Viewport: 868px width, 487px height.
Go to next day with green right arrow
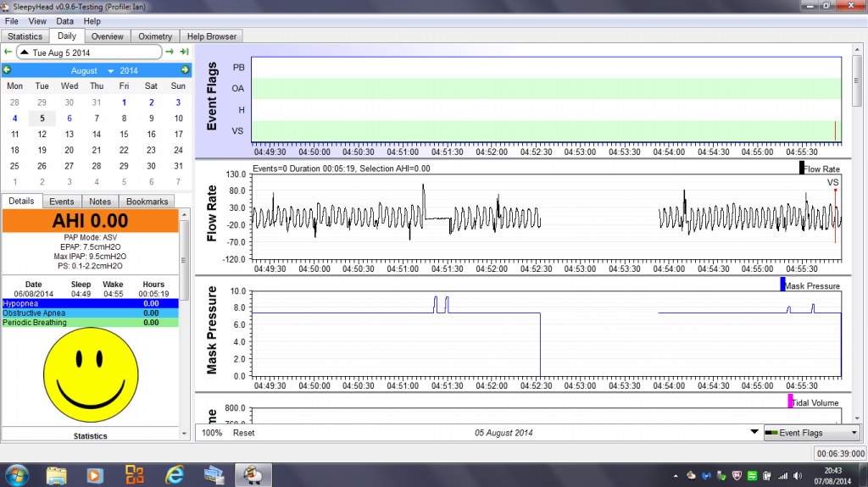(x=170, y=52)
